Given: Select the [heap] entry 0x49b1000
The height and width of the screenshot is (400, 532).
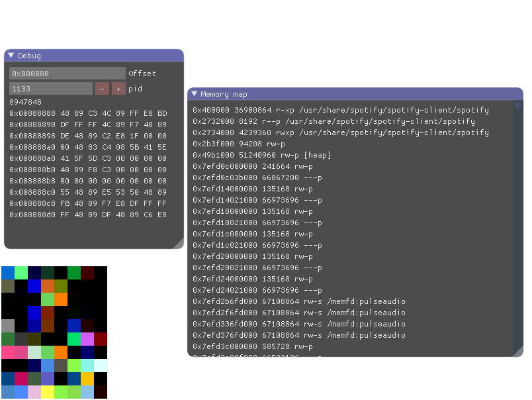Looking at the screenshot, I should [x=261, y=155].
